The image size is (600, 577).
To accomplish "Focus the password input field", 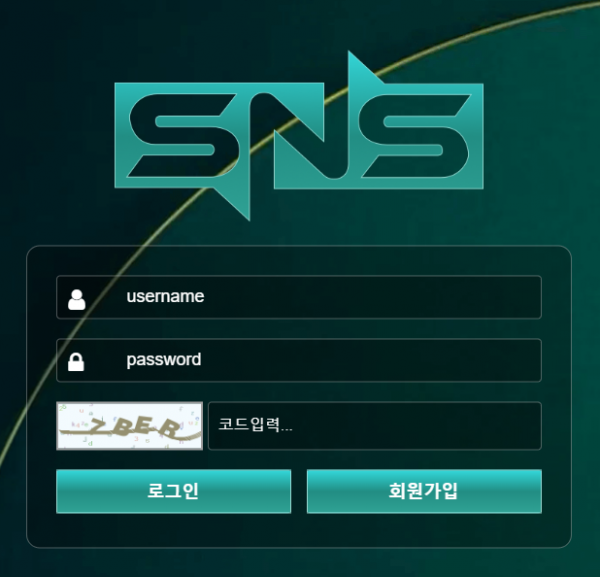I will tap(299, 360).
